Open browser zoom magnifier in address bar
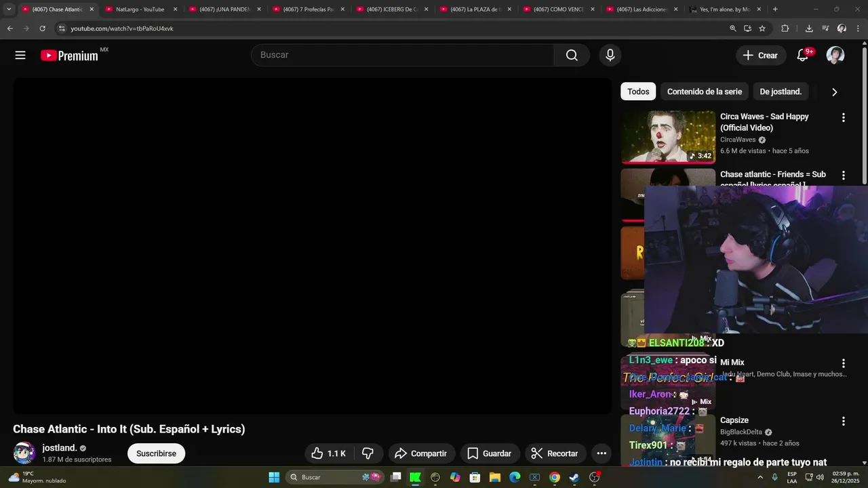Image resolution: width=868 pixels, height=488 pixels. [733, 28]
